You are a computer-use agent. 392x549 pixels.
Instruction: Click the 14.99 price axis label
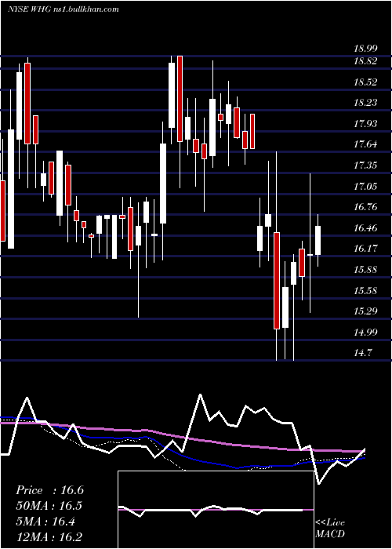point(365,332)
